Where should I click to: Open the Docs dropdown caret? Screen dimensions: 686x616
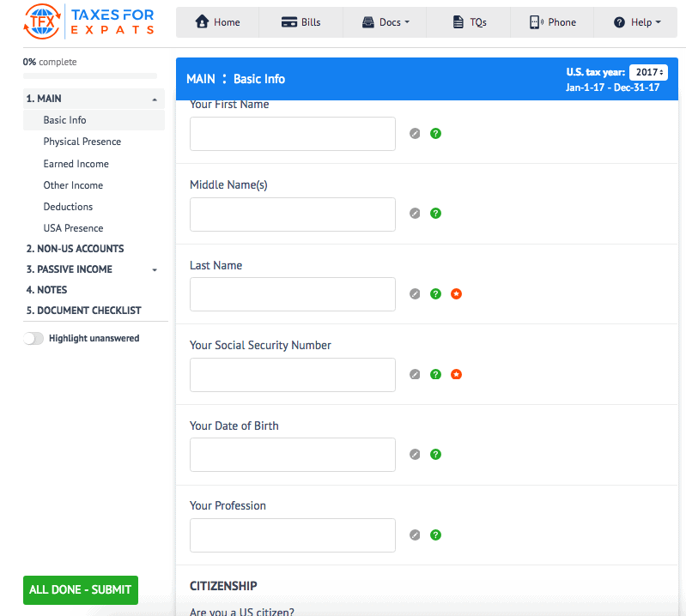[407, 21]
